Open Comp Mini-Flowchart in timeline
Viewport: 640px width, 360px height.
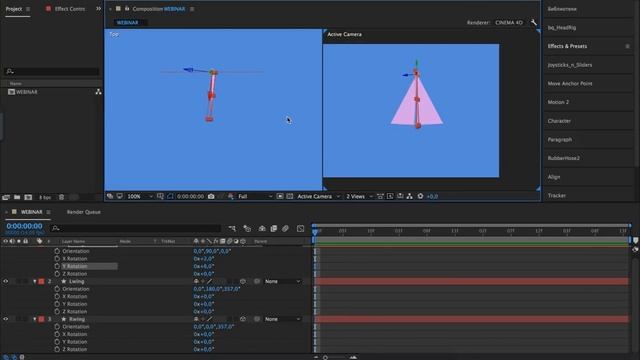coord(232,229)
